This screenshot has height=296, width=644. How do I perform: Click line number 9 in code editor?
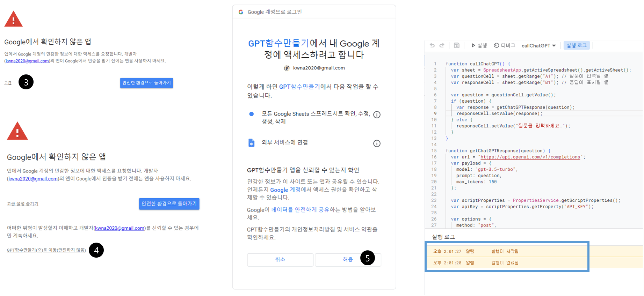click(x=435, y=113)
